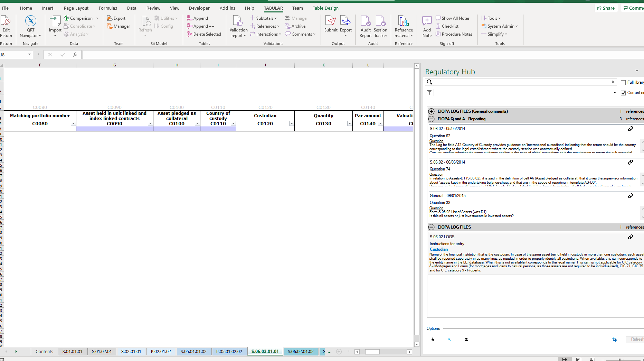
Task: Click the Append tables icon
Action: click(x=198, y=18)
